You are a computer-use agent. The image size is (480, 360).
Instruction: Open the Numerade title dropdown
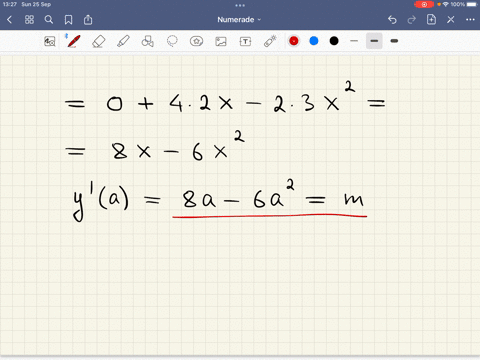click(x=239, y=20)
